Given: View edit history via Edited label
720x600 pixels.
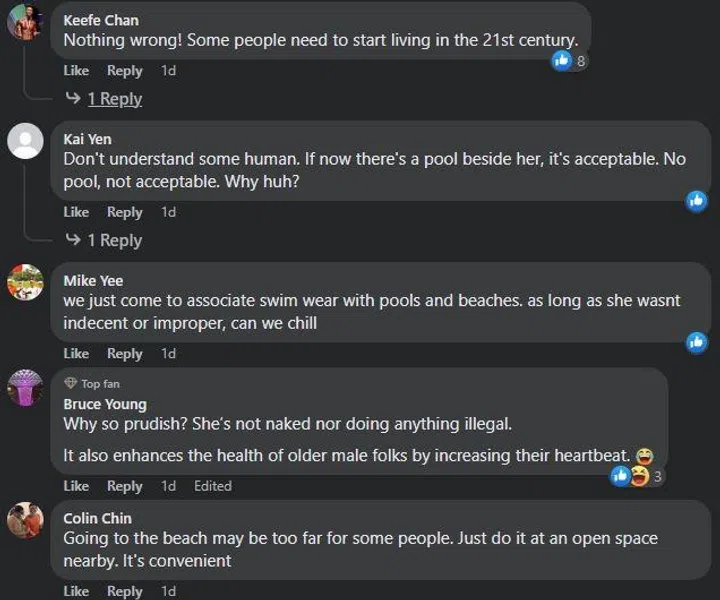Looking at the screenshot, I should click(x=213, y=486).
